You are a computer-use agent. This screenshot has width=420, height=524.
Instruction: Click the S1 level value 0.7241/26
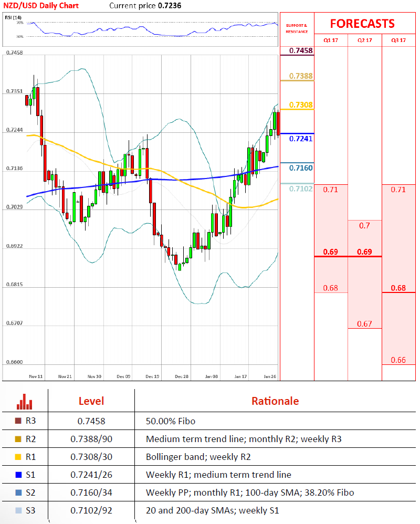tap(91, 475)
